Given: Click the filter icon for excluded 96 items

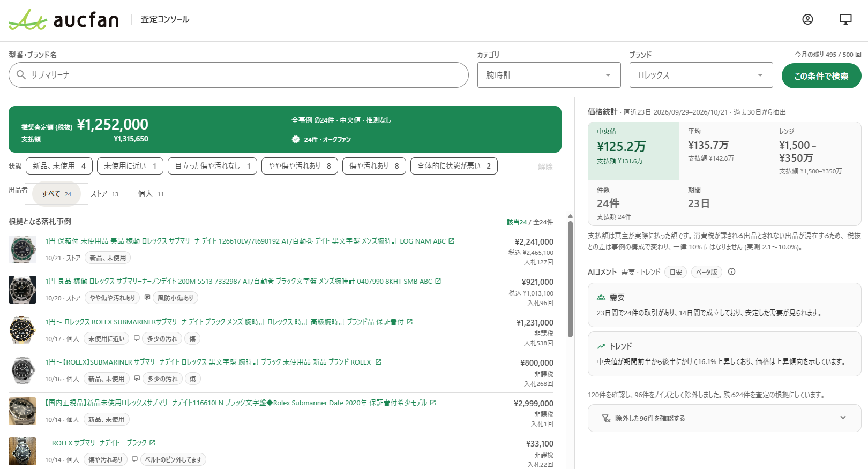Looking at the screenshot, I should click(606, 418).
